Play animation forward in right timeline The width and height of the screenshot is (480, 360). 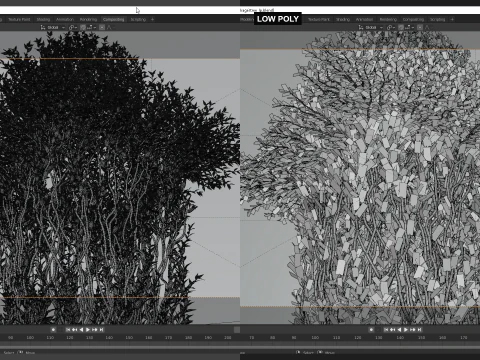click(x=406, y=330)
